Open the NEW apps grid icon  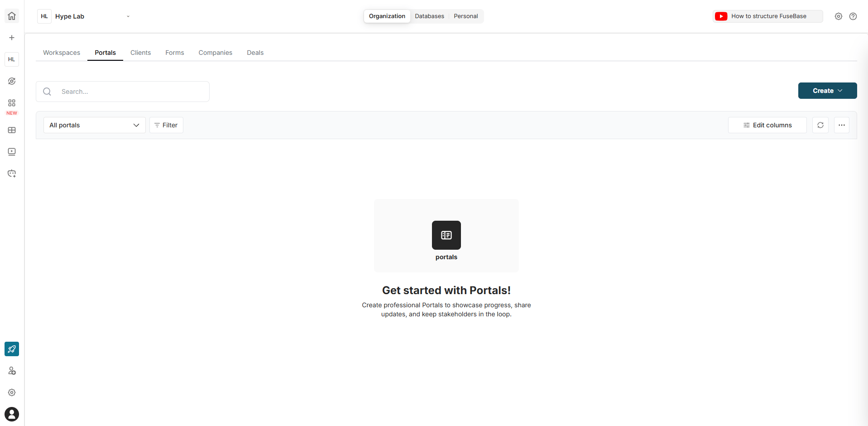(x=11, y=103)
